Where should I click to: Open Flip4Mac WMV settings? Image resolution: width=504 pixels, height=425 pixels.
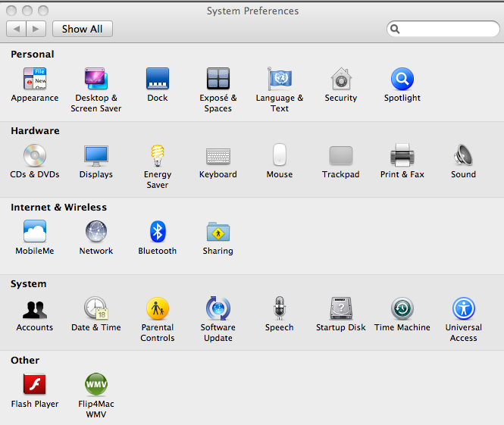(x=96, y=386)
